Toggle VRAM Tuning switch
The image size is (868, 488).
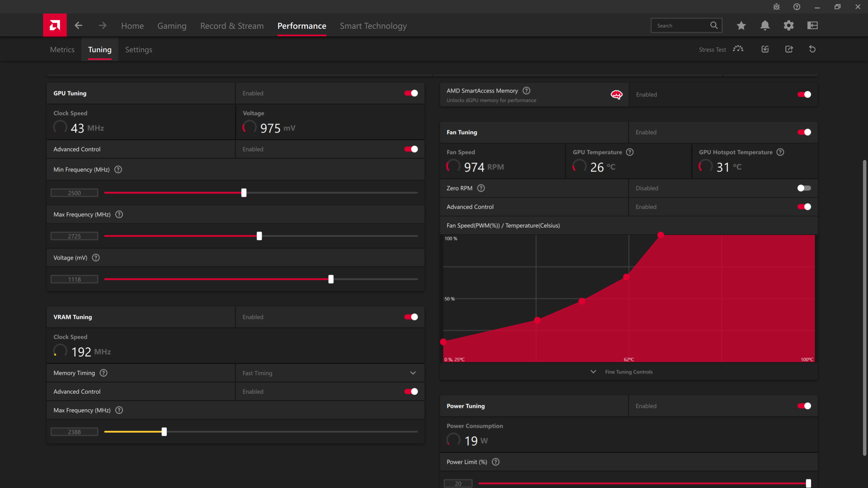(411, 317)
